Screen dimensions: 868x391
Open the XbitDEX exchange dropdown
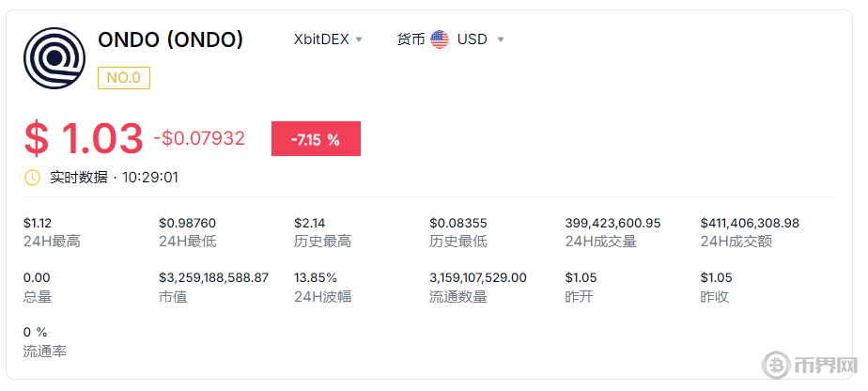328,39
